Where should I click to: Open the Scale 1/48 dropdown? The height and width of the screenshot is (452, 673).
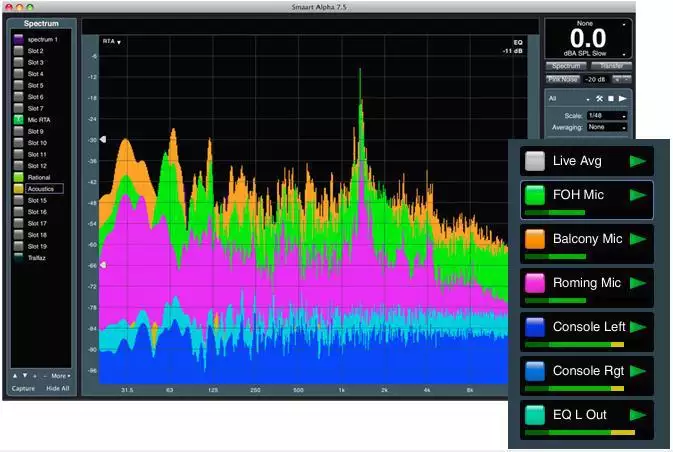tap(607, 116)
